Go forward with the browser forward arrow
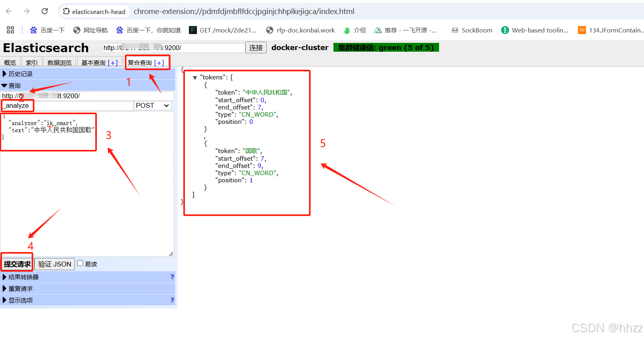This screenshot has width=644, height=339. (26, 11)
